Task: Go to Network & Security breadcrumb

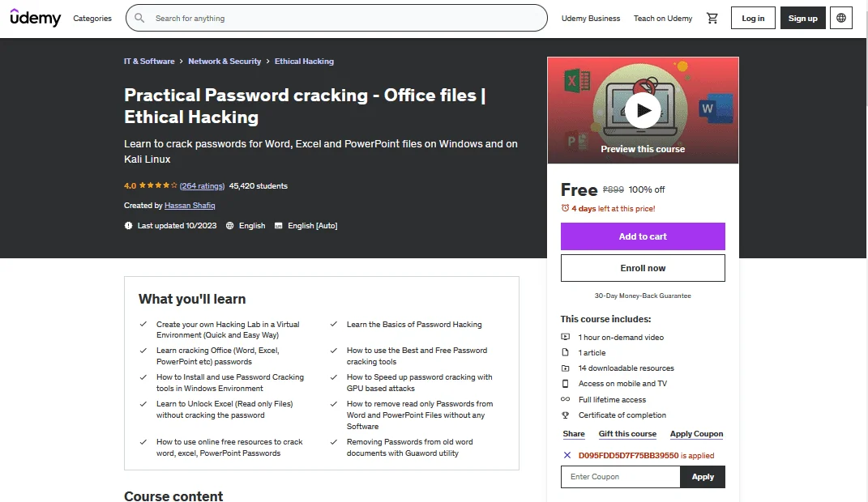Action: (x=224, y=62)
